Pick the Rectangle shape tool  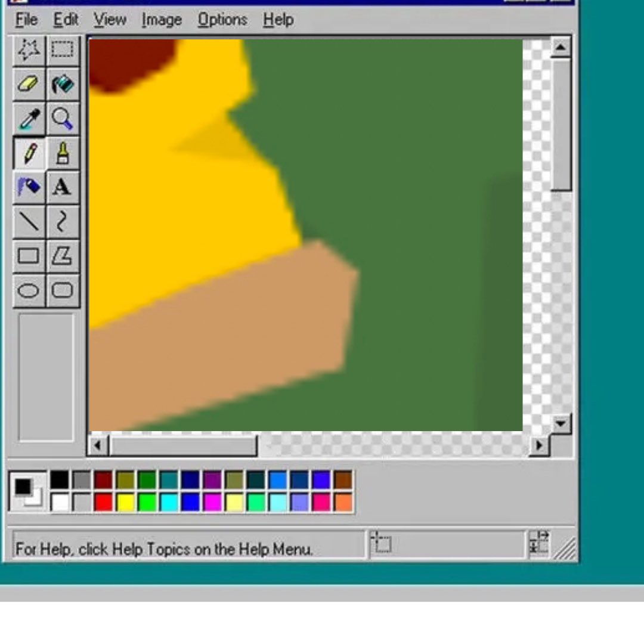29,256
